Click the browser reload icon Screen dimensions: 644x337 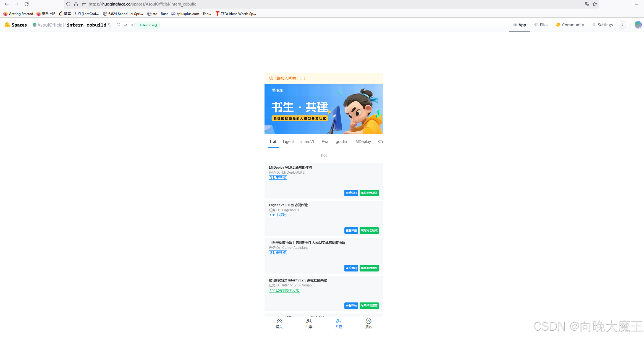coord(27,4)
